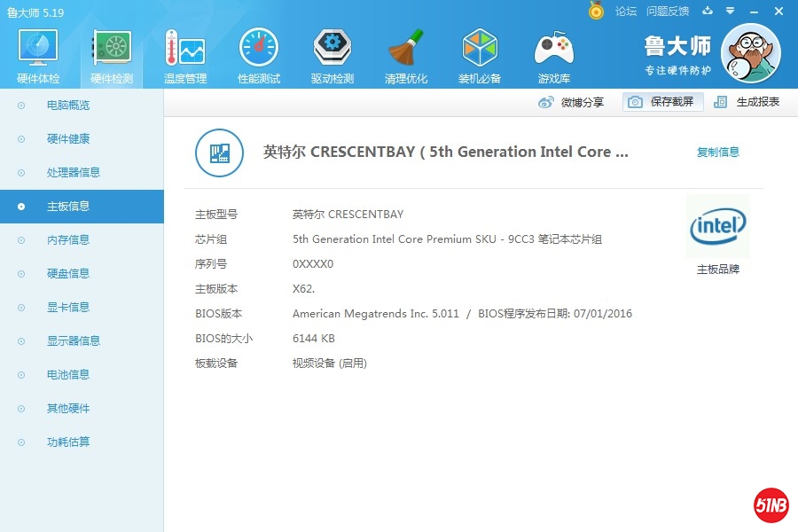Open 驱动检测 driver detection gear icon

pyautogui.click(x=332, y=48)
